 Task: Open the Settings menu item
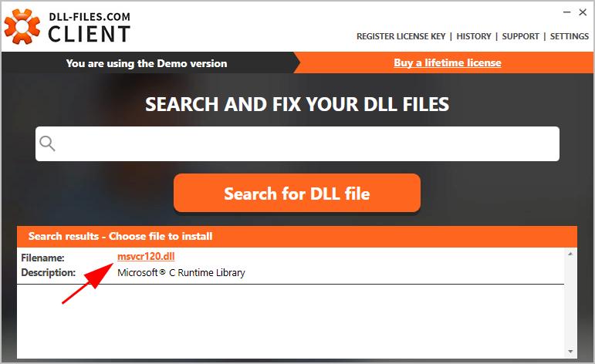point(570,36)
